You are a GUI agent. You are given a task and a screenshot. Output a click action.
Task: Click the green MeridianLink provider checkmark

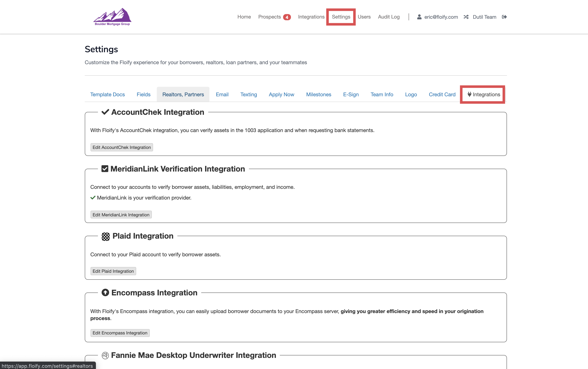pos(93,197)
